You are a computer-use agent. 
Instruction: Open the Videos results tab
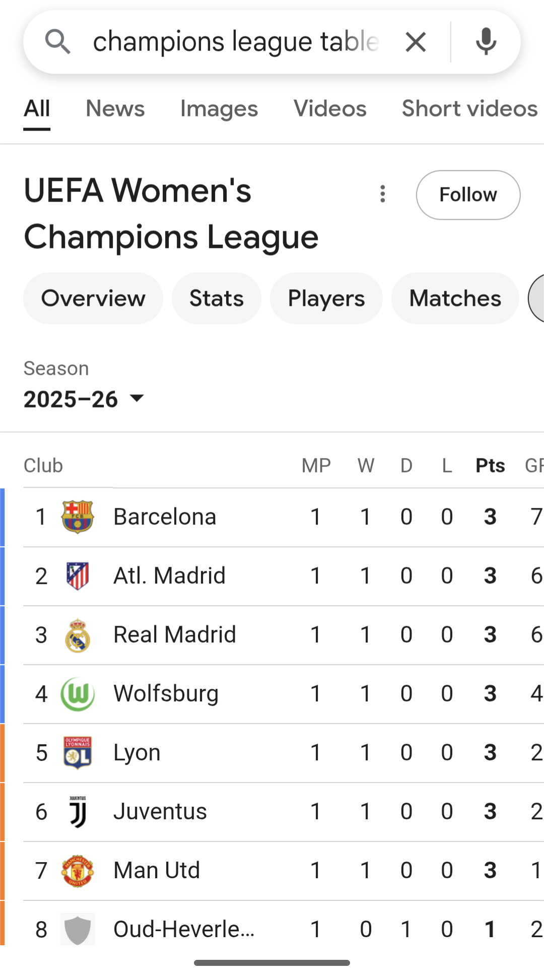[330, 109]
